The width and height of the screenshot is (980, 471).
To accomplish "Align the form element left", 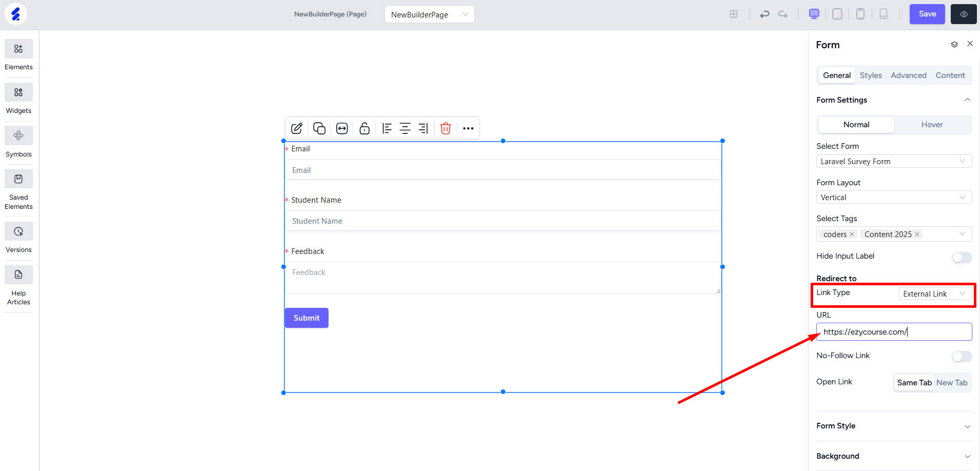I will pyautogui.click(x=387, y=128).
